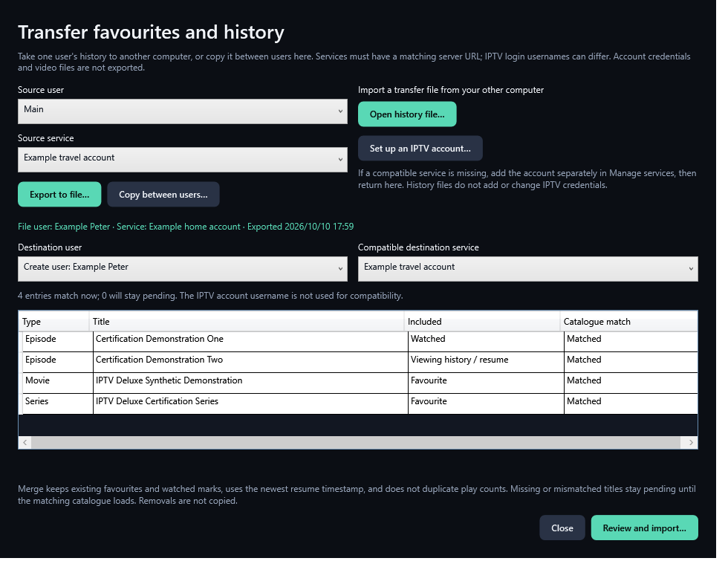This screenshot has height=587, width=728.
Task: Close the transfer dialog with the Close button
Action: pos(562,528)
